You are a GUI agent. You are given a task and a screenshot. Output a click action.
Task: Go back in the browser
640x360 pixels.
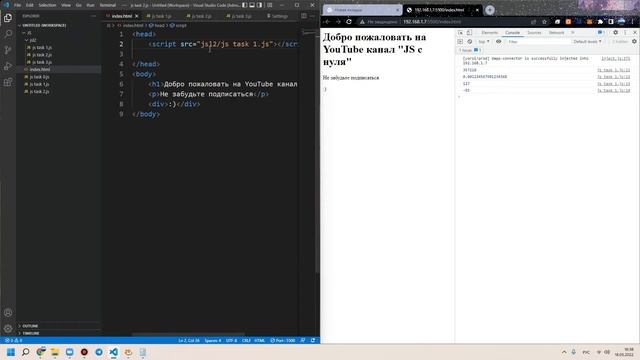click(x=327, y=22)
